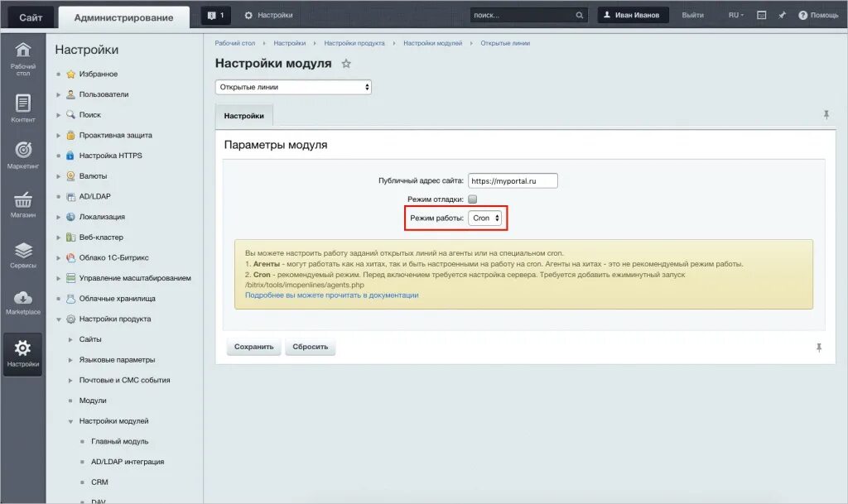Select Управление масштабированием in the tree

(135, 278)
